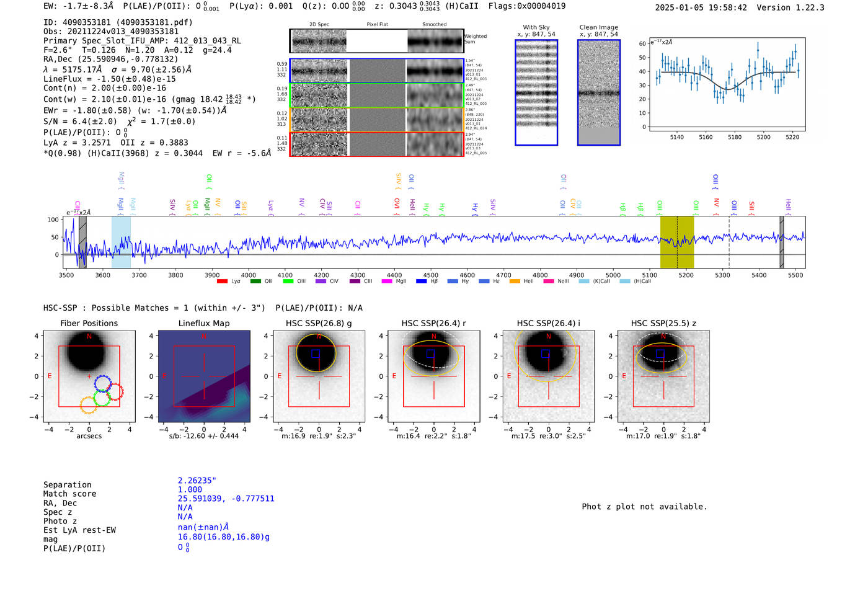868x591 pixels.
Task: Click the gray hatched region near 3550
Action: pyautogui.click(x=82, y=242)
